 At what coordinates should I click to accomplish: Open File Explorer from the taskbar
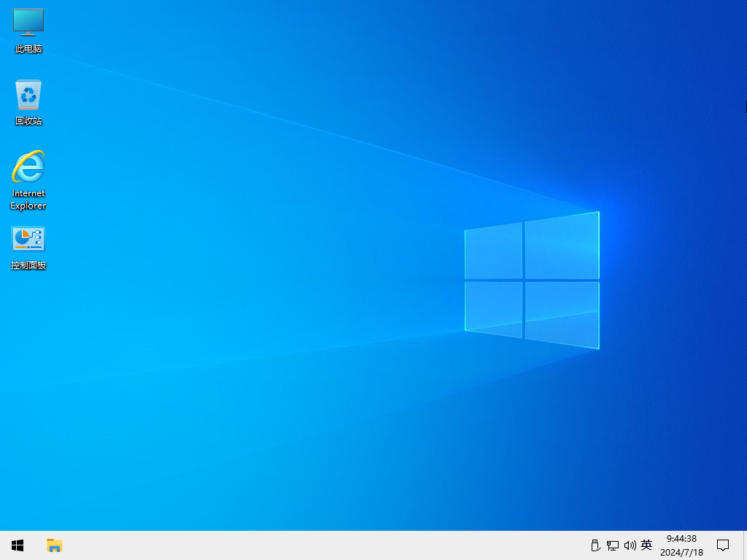(x=54, y=545)
